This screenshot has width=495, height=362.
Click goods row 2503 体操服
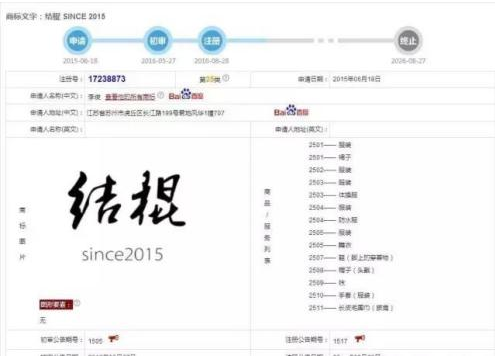(x=333, y=195)
